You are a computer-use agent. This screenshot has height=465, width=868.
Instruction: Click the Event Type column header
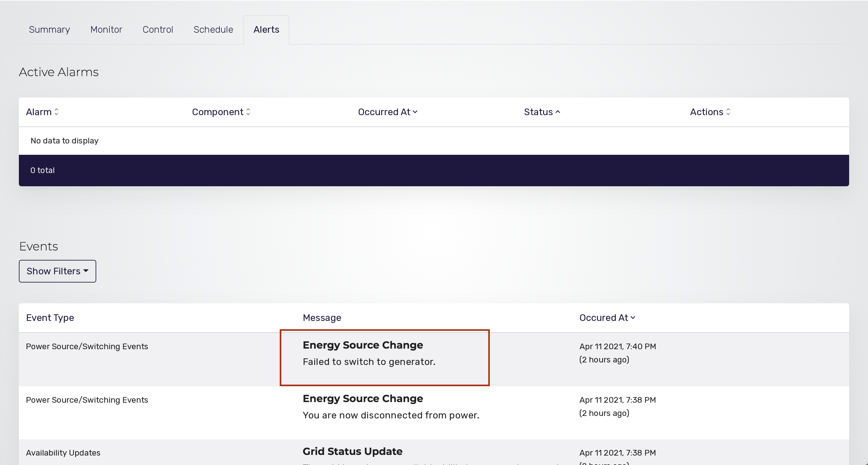(50, 318)
